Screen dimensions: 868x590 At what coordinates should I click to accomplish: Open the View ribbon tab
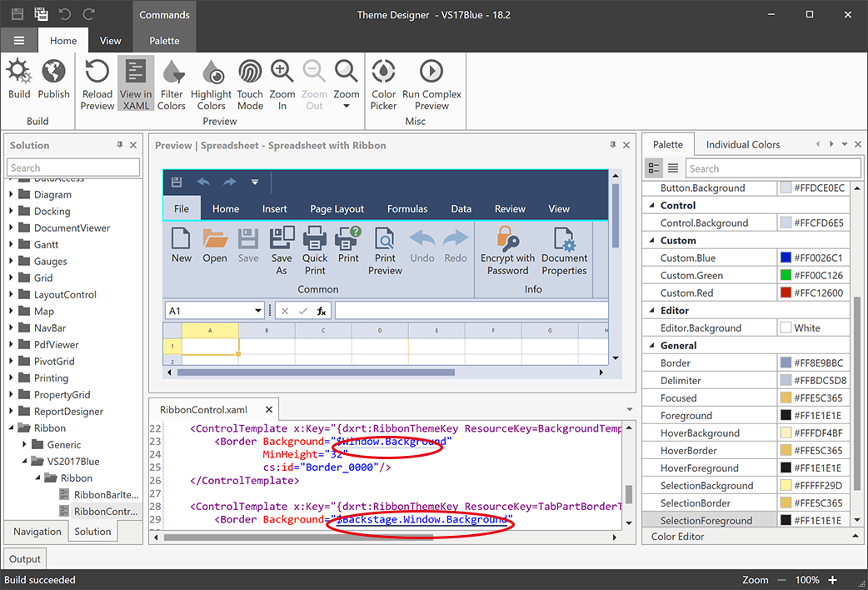coord(110,39)
